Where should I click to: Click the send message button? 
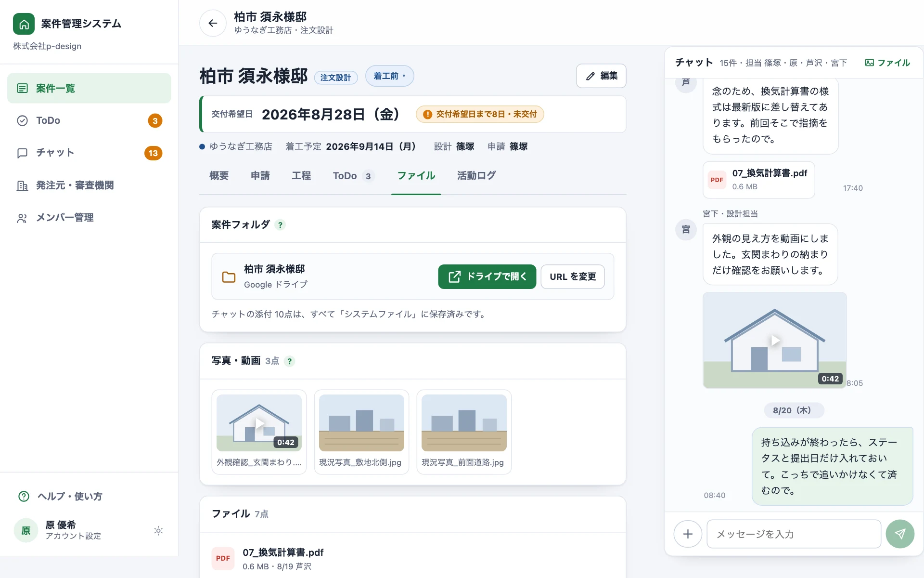point(900,534)
